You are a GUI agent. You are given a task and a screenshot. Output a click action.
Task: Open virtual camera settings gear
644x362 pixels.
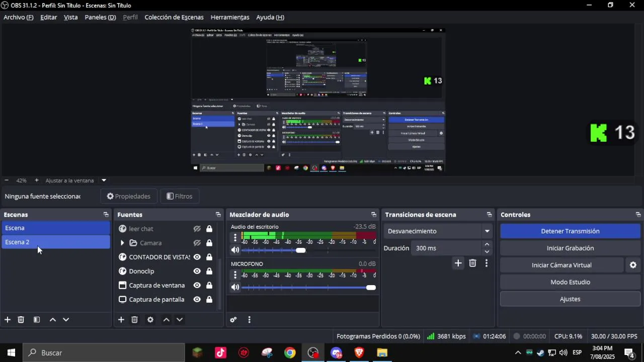(633, 265)
